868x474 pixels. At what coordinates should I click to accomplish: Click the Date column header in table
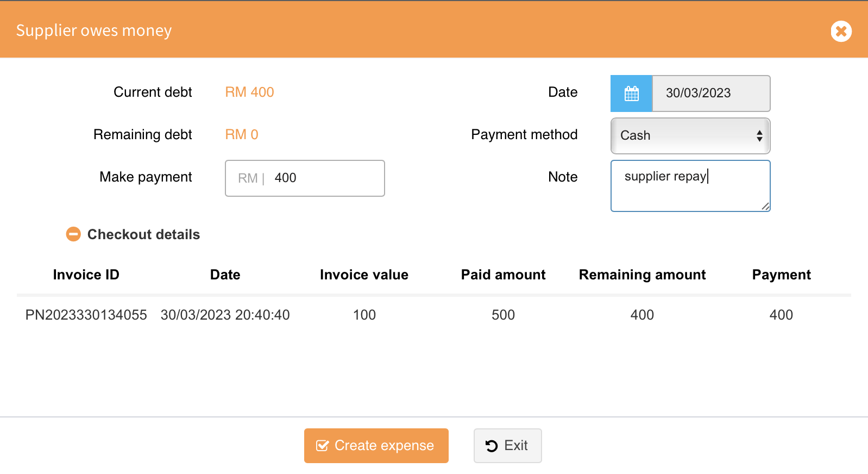225,275
